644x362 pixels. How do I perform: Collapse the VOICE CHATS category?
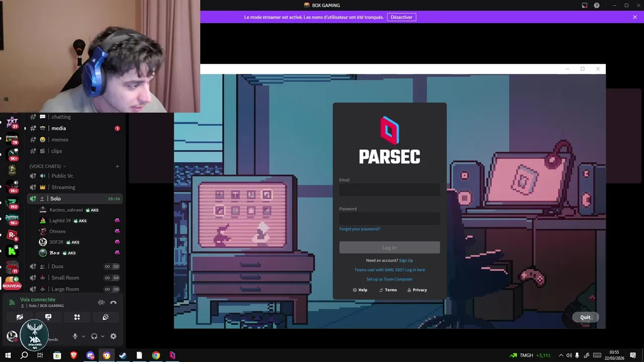click(x=47, y=166)
